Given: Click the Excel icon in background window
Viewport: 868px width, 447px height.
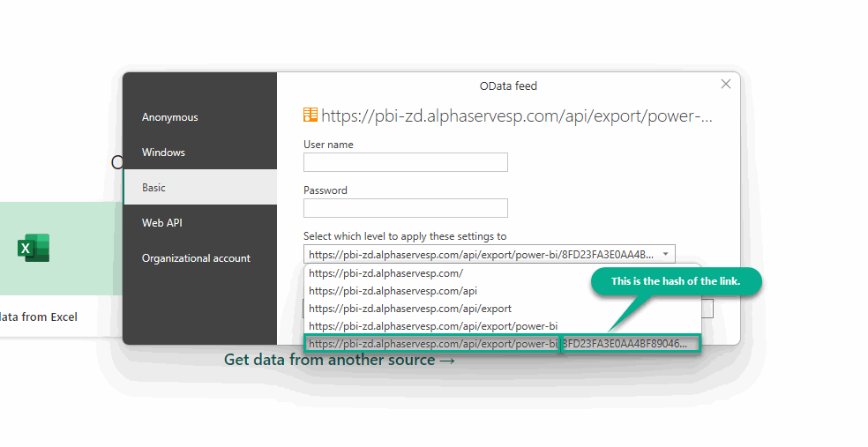Looking at the screenshot, I should pos(34,247).
